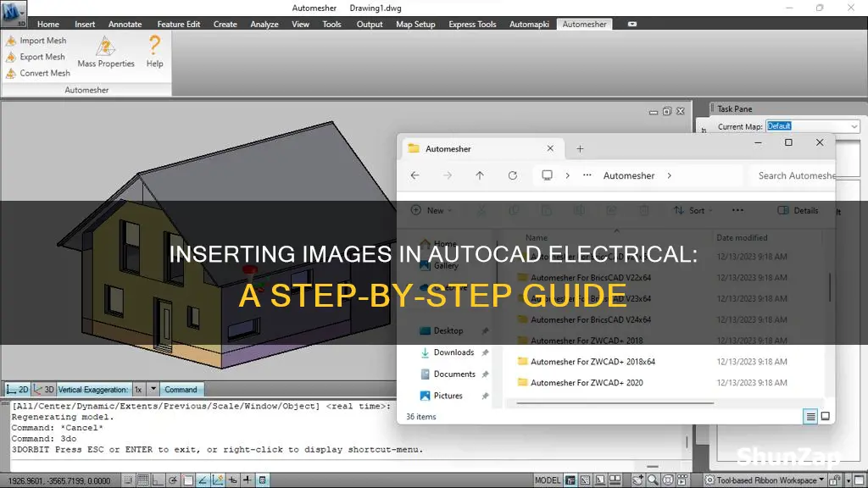The width and height of the screenshot is (868, 488).
Task: Open the ShowMotion status icon
Action: click(x=682, y=480)
